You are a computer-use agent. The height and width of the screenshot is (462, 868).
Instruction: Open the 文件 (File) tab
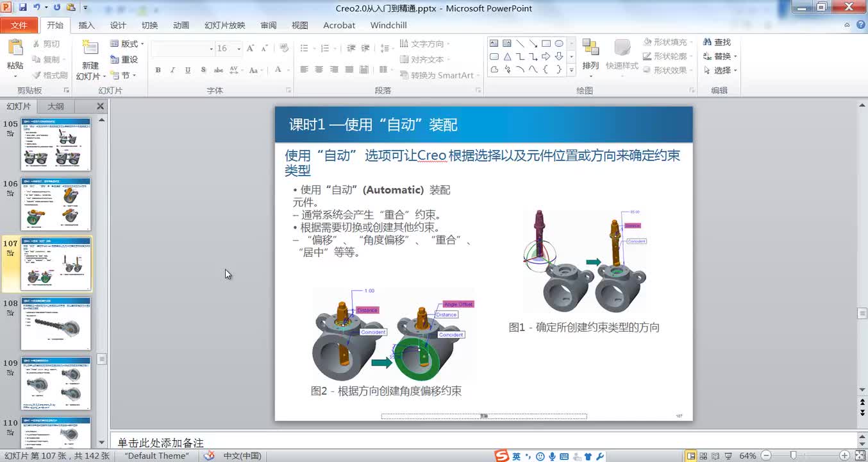point(19,25)
